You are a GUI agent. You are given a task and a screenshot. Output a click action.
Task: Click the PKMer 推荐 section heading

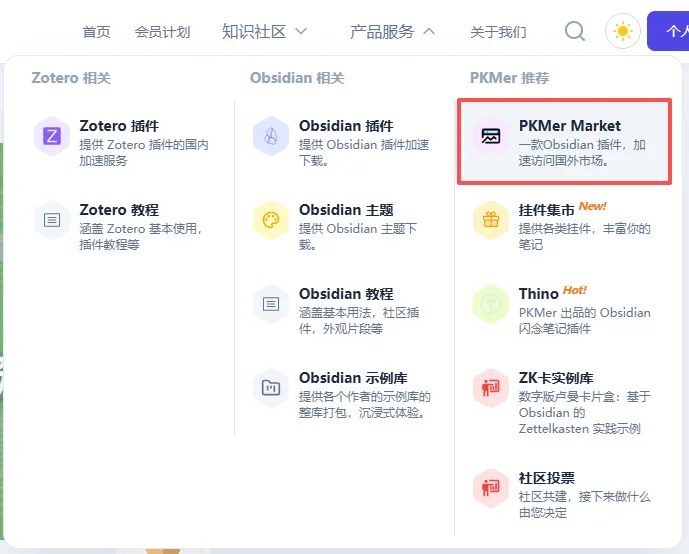[510, 78]
